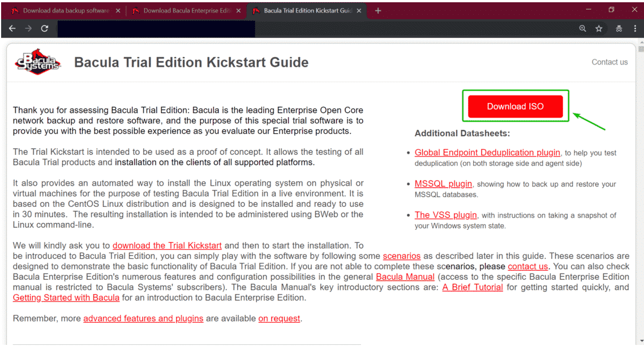
Task: Open Global Endpoint Deduplication plugin datasheet
Action: pos(487,153)
